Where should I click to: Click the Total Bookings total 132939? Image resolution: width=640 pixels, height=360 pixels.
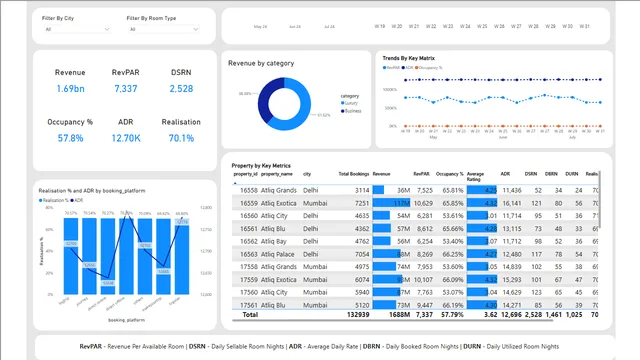(x=358, y=315)
